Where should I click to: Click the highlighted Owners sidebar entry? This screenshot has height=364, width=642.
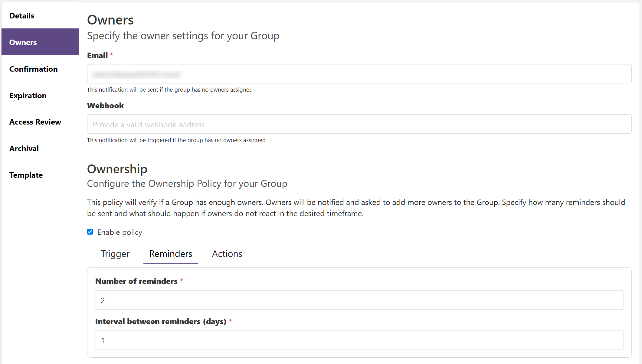[23, 42]
